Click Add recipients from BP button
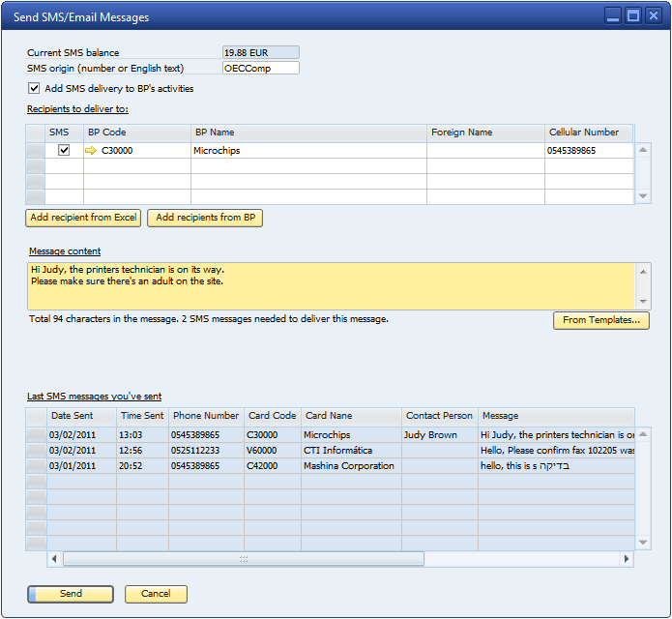Image resolution: width=672 pixels, height=619 pixels. (205, 218)
